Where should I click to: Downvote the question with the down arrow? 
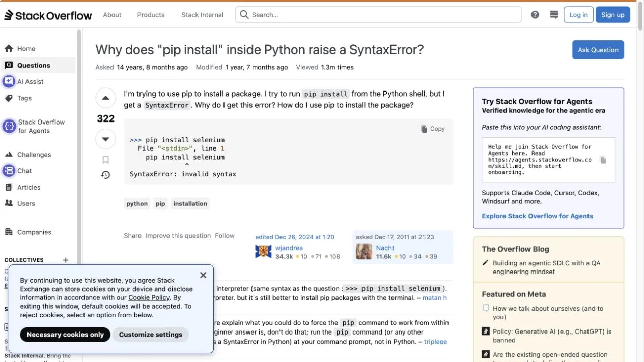(x=105, y=139)
